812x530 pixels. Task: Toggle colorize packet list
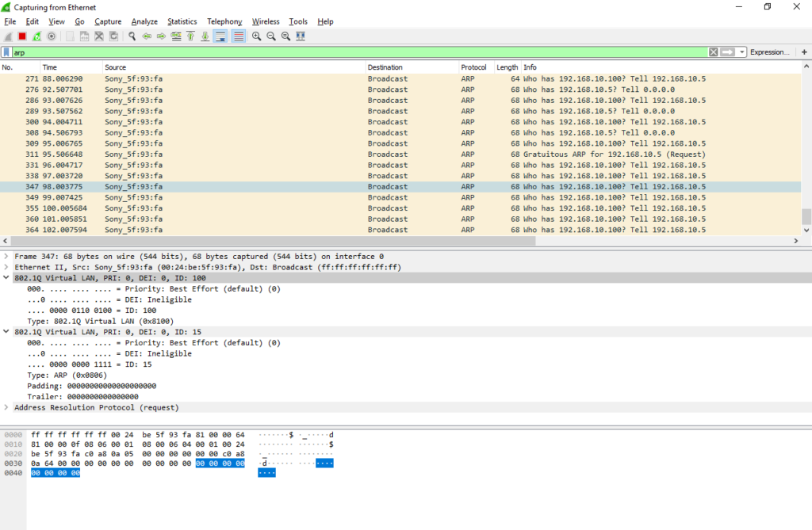(238, 36)
